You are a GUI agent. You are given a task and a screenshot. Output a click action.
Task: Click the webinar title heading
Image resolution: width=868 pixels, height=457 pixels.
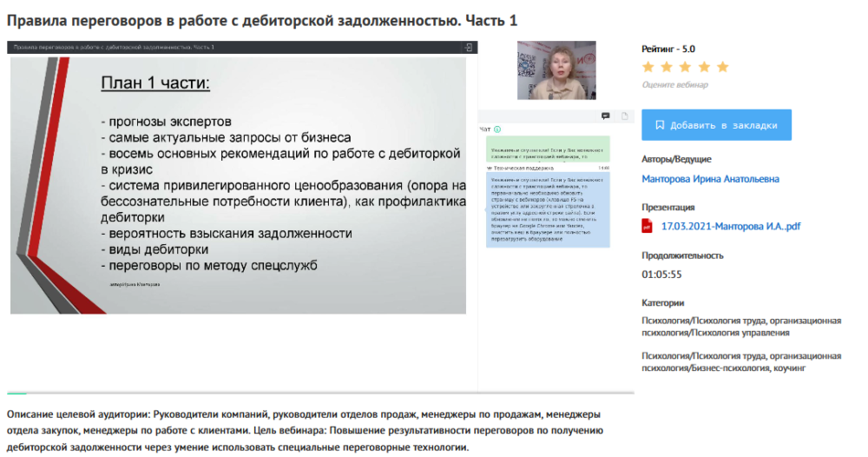[262, 21]
